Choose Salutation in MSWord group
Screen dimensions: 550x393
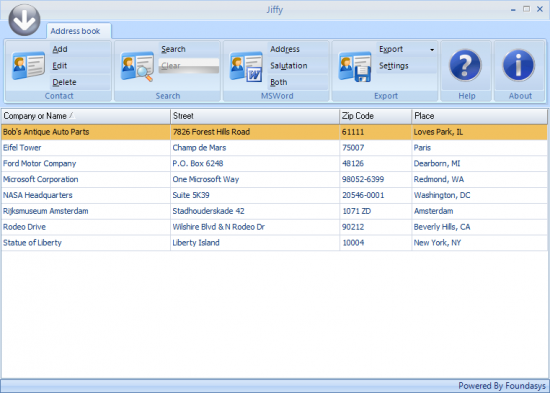pos(298,66)
